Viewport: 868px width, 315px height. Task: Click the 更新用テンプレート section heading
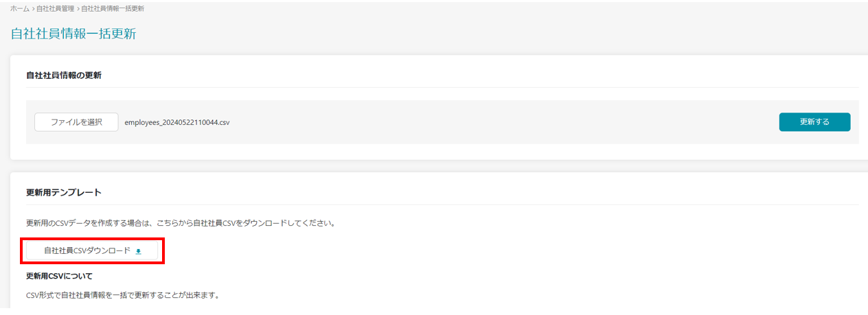[64, 193]
